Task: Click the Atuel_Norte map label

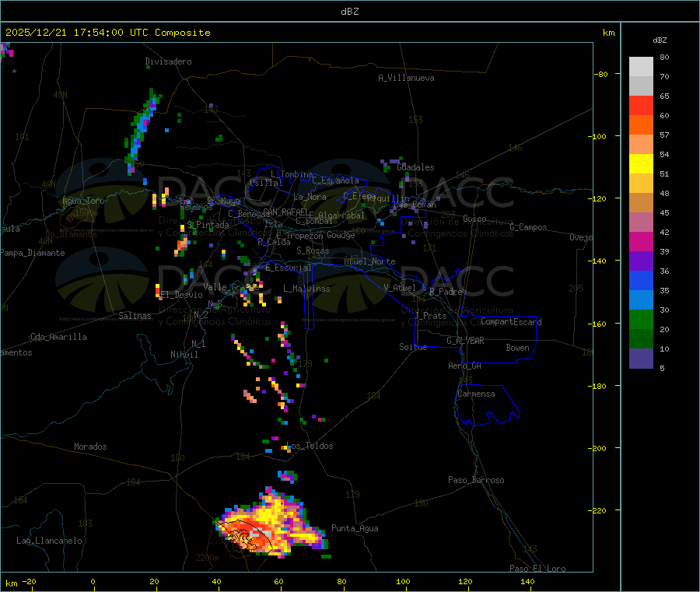Action: [369, 261]
